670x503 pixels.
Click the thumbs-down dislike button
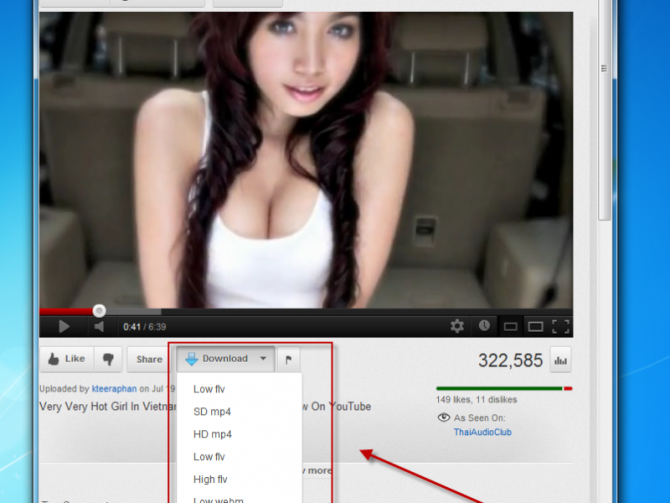(x=110, y=359)
